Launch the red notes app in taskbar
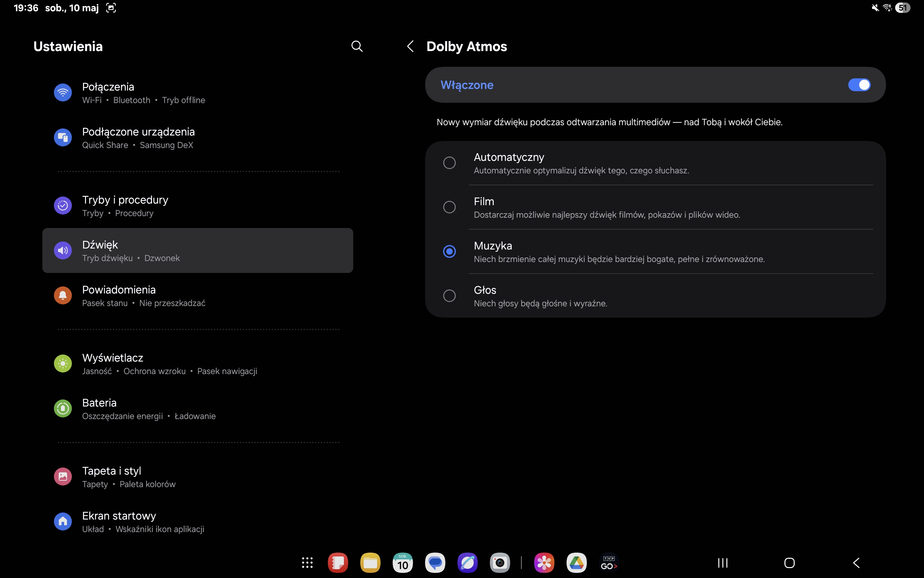This screenshot has height=578, width=924. [x=338, y=563]
